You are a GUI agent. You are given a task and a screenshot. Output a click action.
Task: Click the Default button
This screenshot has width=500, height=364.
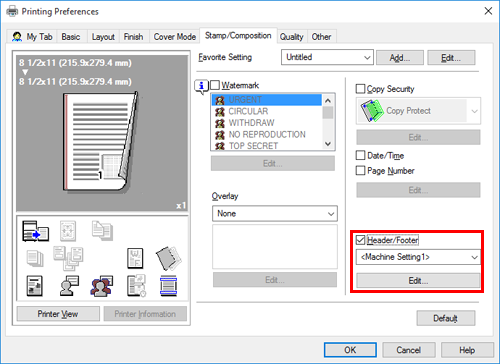click(446, 318)
